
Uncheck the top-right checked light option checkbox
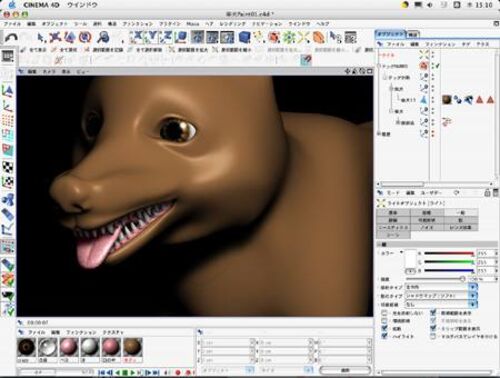[433, 313]
